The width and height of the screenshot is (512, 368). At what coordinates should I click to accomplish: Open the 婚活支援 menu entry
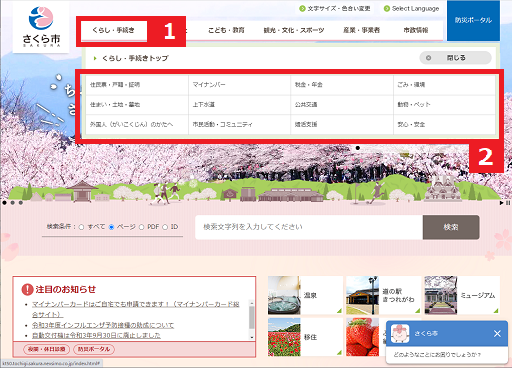(x=342, y=125)
